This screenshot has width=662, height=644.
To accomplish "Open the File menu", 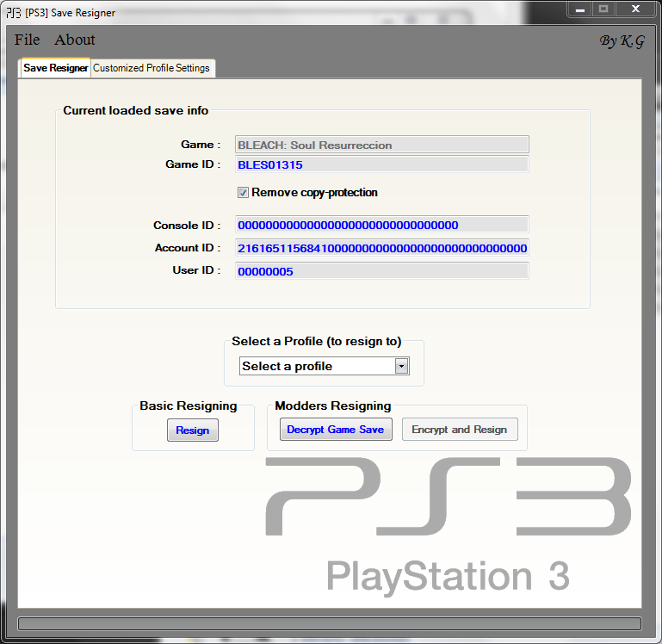I will (x=27, y=40).
